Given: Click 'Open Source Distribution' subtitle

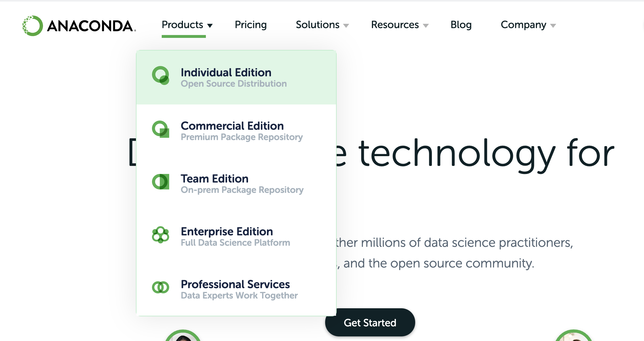Looking at the screenshot, I should point(234,84).
